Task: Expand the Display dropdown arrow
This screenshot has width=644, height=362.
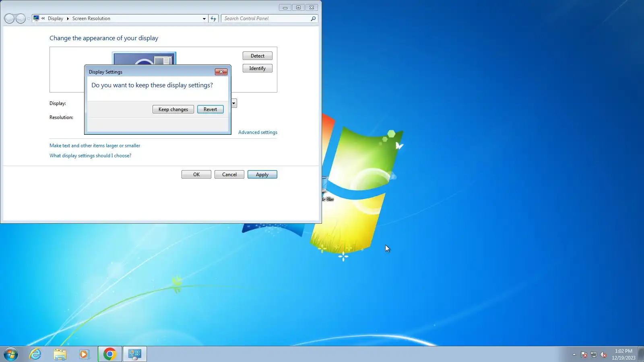Action: click(x=234, y=103)
